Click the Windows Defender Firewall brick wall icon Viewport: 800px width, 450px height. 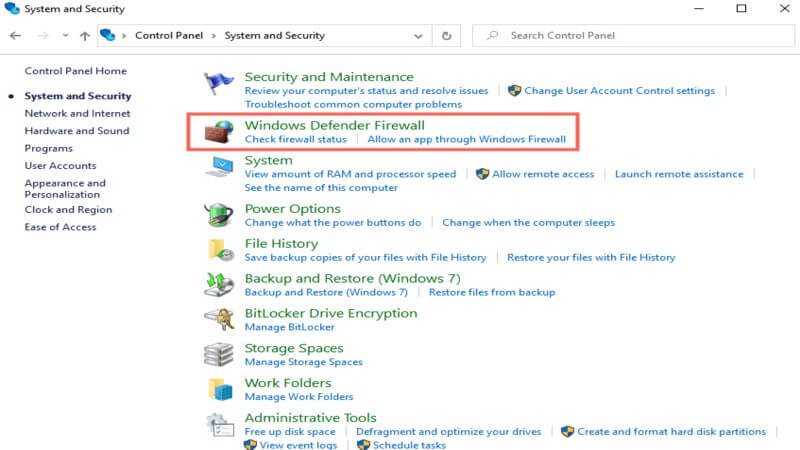point(219,131)
